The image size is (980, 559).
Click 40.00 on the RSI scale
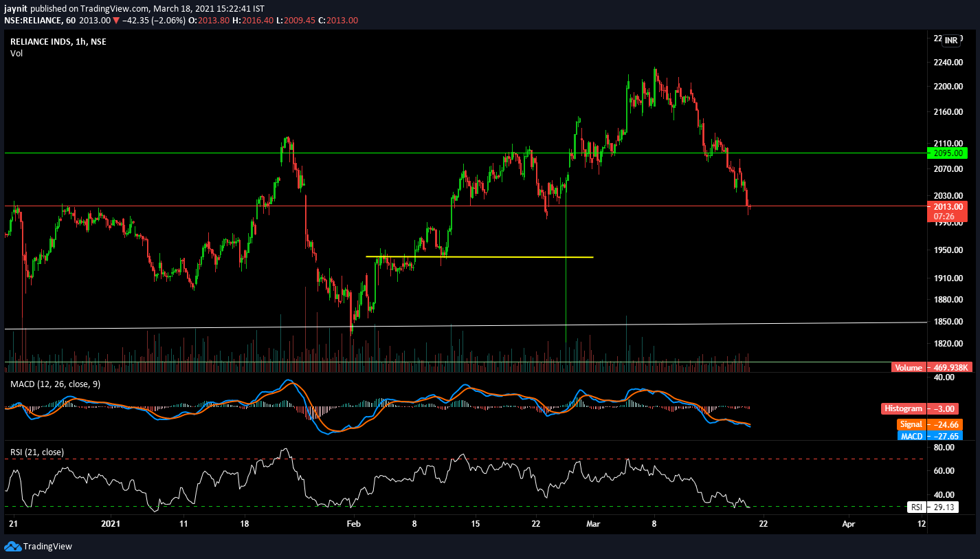(943, 494)
